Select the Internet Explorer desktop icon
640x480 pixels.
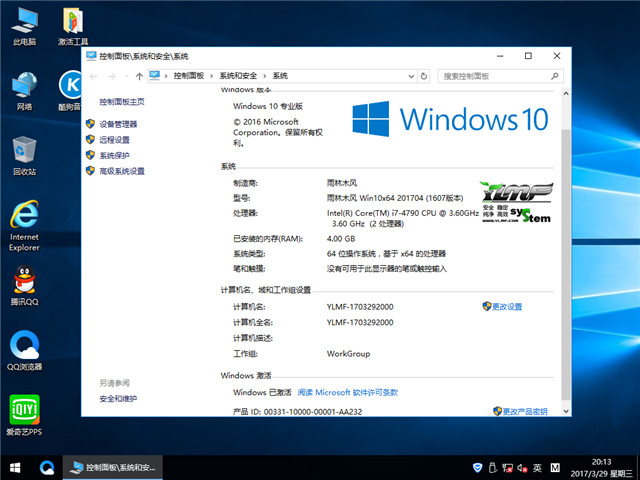(x=24, y=225)
